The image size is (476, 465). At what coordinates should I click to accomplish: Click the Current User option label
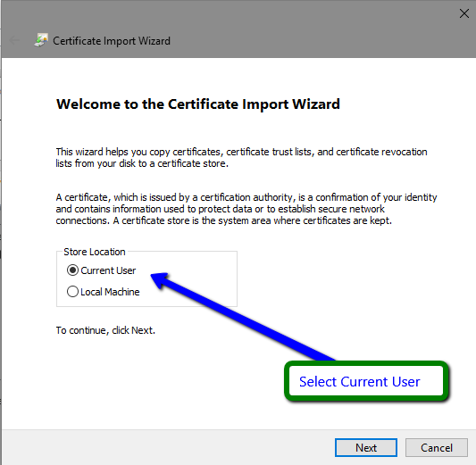108,270
